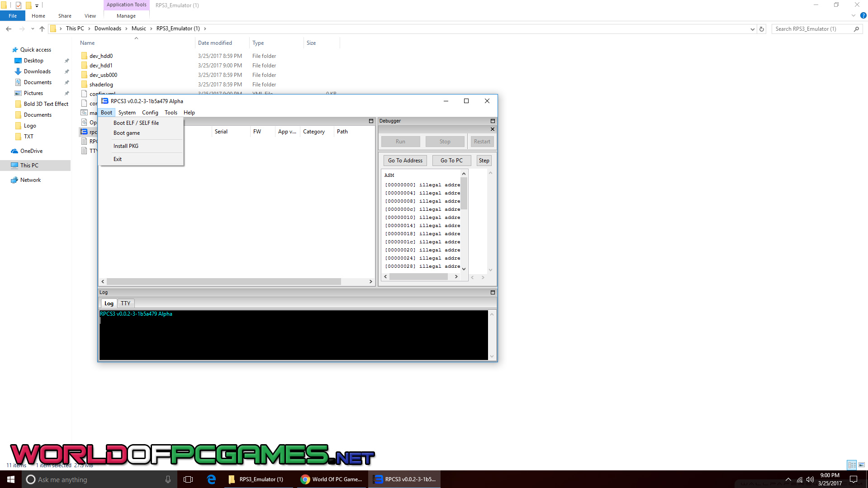Choose Install PKG from the Boot menu
This screenshot has height=488, width=868.
click(126, 146)
